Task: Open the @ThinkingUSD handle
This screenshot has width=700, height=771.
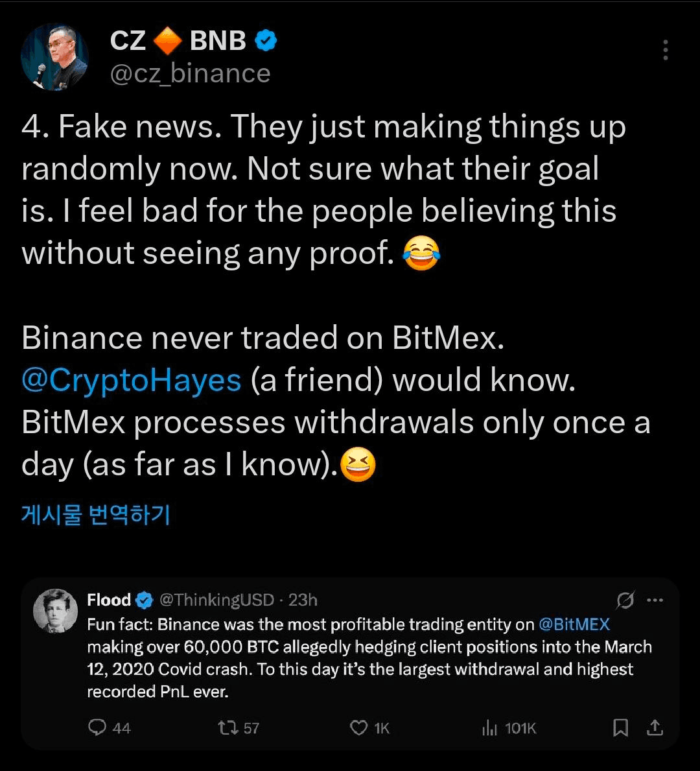Action: coord(216,600)
